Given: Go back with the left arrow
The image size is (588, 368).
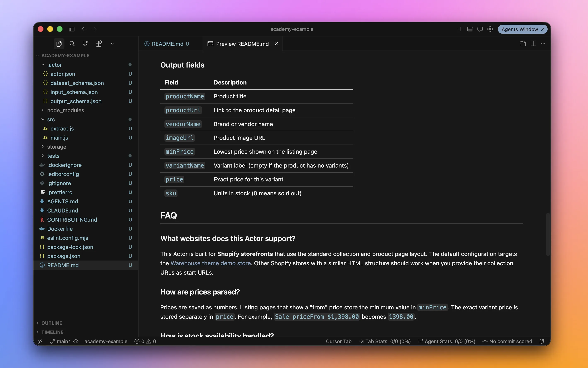Looking at the screenshot, I should pos(84,29).
